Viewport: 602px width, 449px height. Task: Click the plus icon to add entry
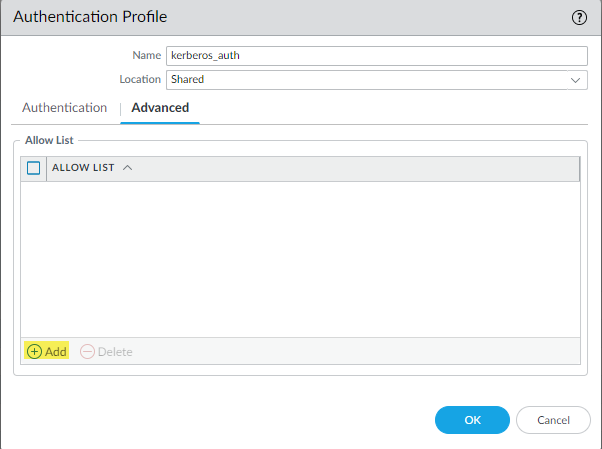pos(34,352)
